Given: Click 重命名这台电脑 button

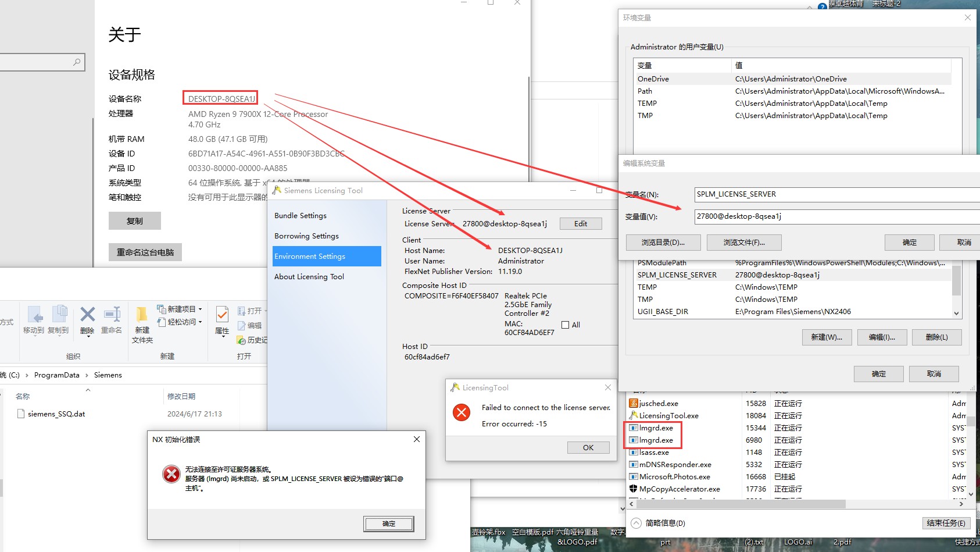Looking at the screenshot, I should pyautogui.click(x=145, y=252).
